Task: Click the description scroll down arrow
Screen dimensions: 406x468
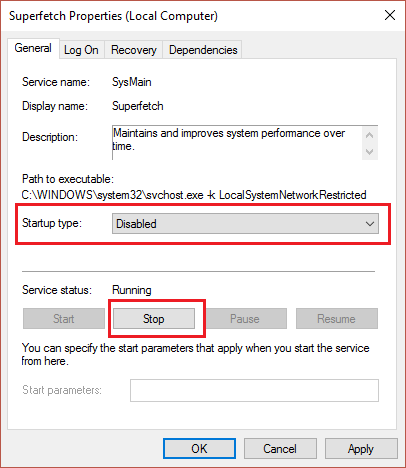Action: tap(369, 152)
